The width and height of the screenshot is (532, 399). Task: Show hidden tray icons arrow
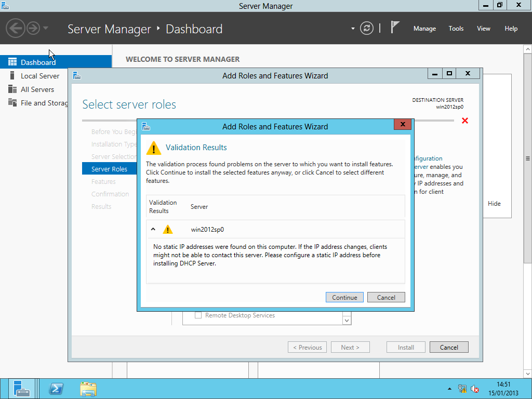[449, 389]
